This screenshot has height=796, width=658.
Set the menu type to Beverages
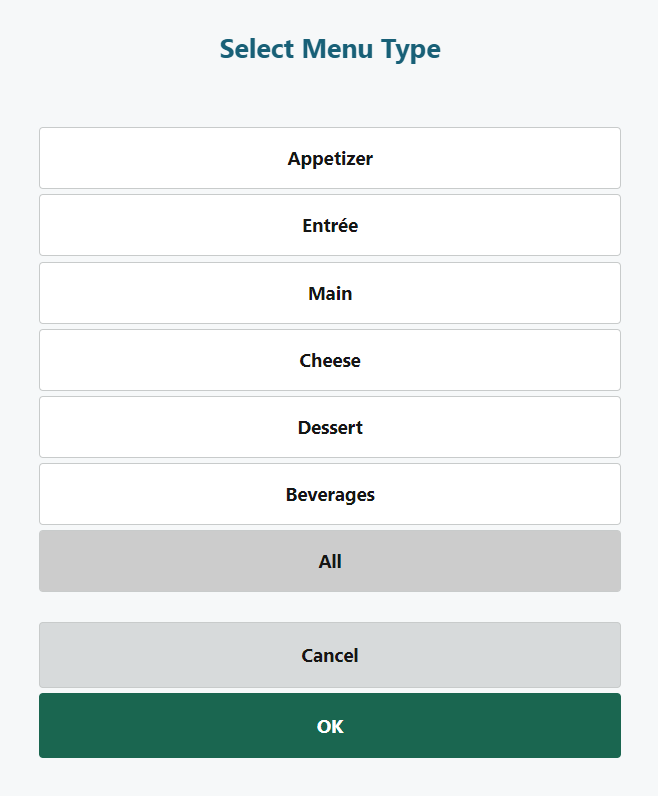pos(330,494)
